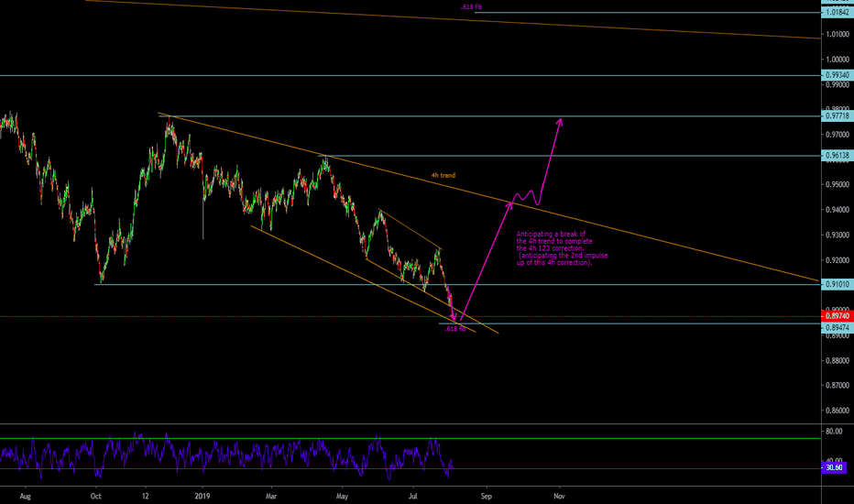Viewport: 854px width, 504px height.
Task: Click the 0.93000 price scale value
Action: pyautogui.click(x=838, y=236)
